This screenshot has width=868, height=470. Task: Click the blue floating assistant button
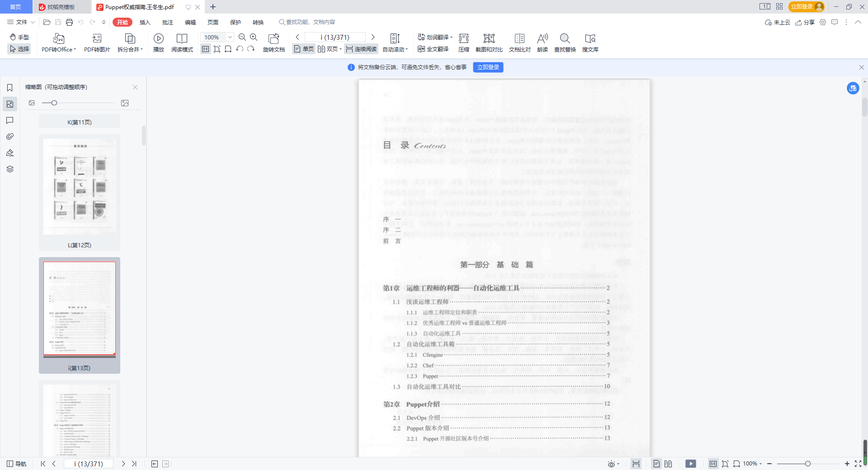point(853,88)
